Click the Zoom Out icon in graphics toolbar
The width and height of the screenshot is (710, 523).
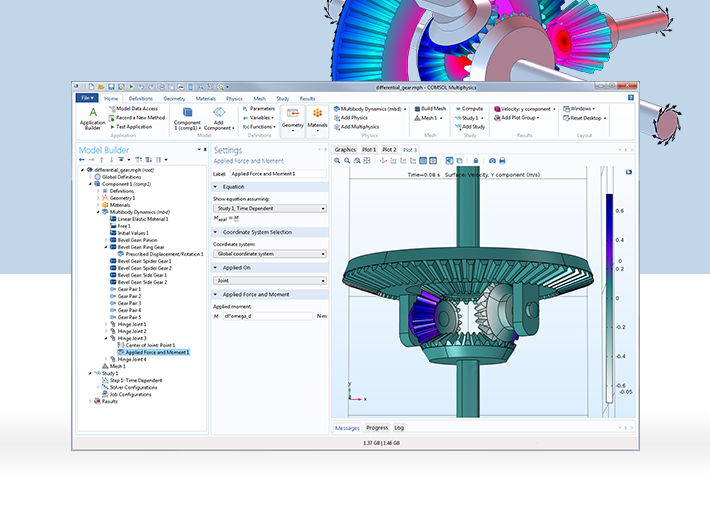tap(347, 161)
